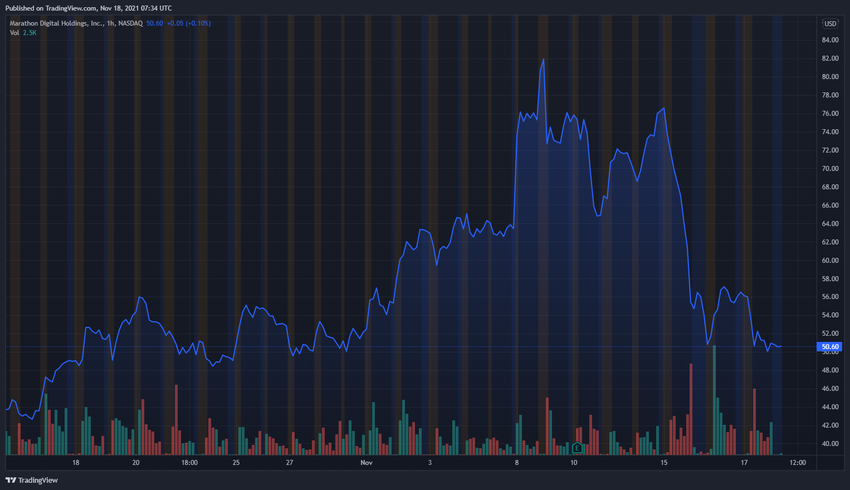Click the 48.00 price axis label
850x490 pixels.
point(830,371)
